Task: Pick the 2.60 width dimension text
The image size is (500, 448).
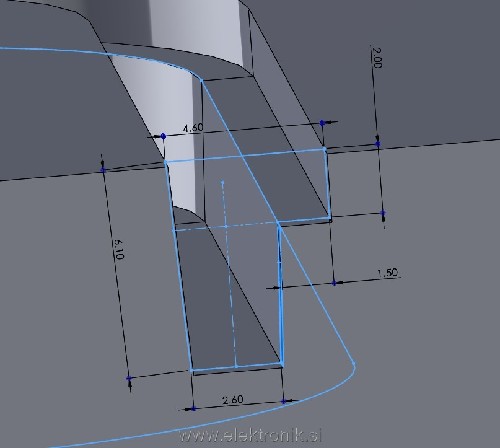Action: (x=233, y=399)
